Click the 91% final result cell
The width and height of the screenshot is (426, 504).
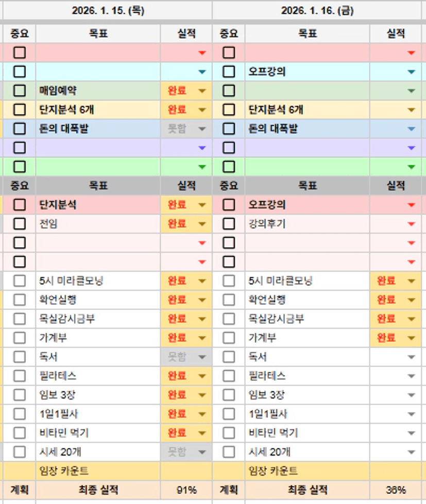coord(186,490)
